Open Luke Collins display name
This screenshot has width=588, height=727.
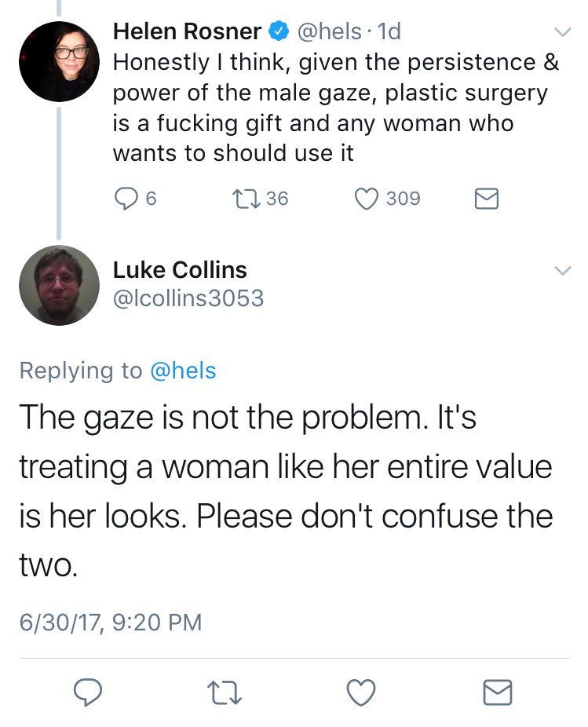click(x=180, y=270)
